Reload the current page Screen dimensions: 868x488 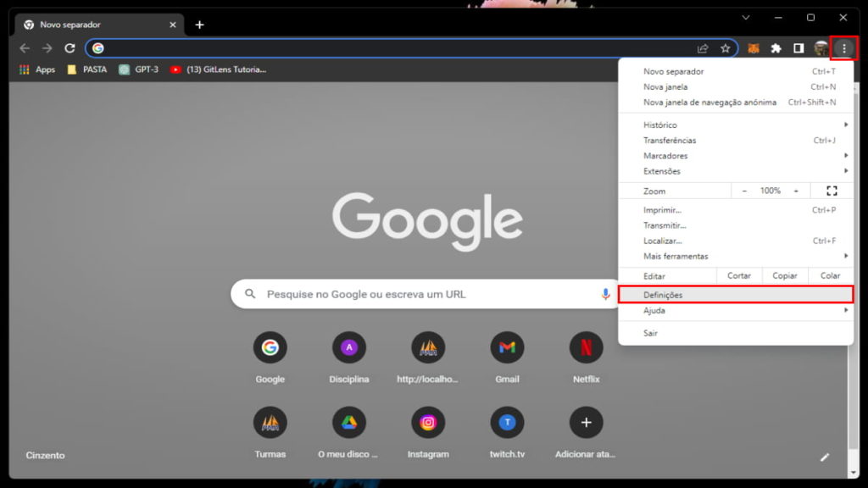(70, 48)
